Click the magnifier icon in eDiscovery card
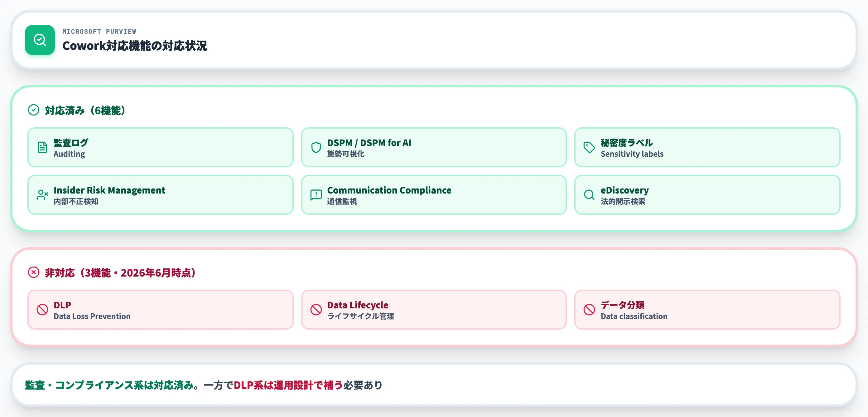868x417 pixels. tap(589, 195)
